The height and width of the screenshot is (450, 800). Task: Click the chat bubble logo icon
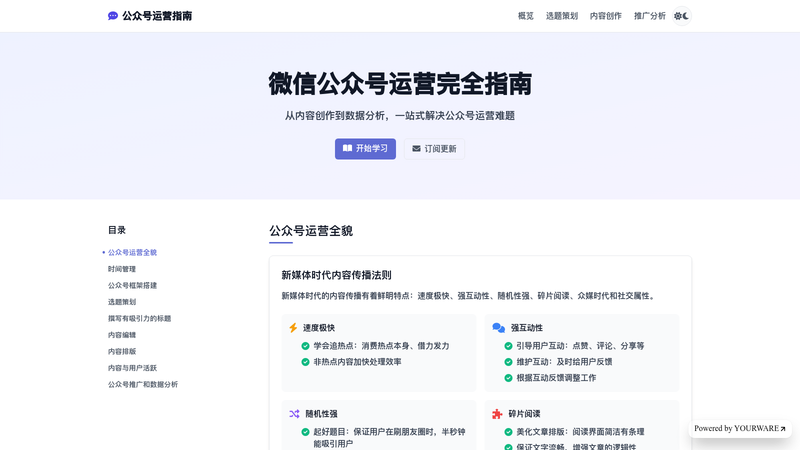(x=113, y=16)
